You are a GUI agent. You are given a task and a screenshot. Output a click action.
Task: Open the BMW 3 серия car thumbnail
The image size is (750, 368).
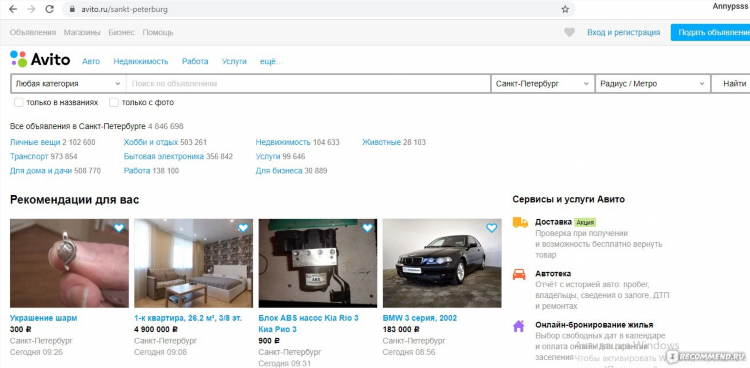[x=442, y=263]
